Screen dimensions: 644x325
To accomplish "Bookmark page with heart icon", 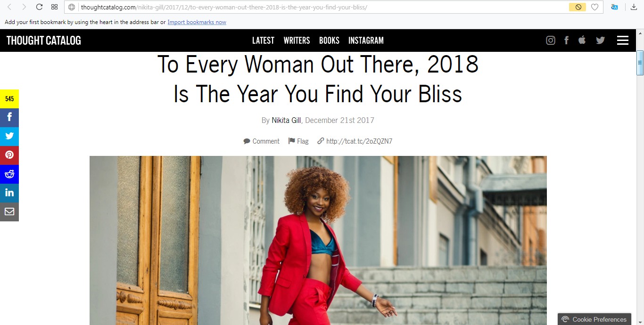I will point(594,7).
